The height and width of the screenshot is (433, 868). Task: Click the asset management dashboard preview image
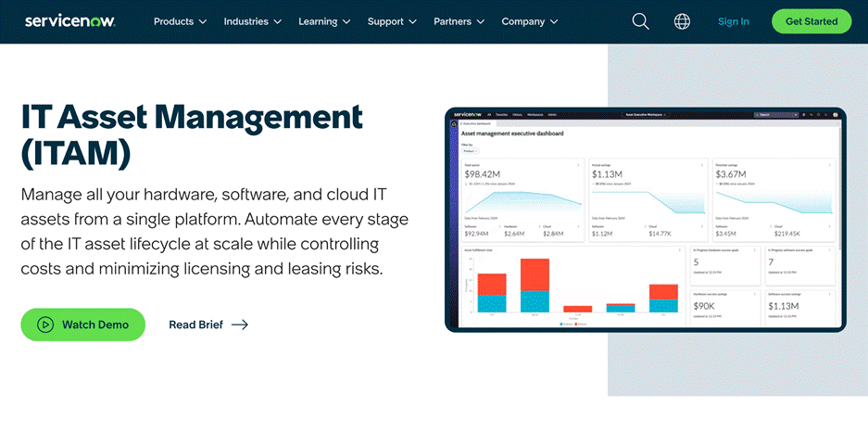pos(646,220)
